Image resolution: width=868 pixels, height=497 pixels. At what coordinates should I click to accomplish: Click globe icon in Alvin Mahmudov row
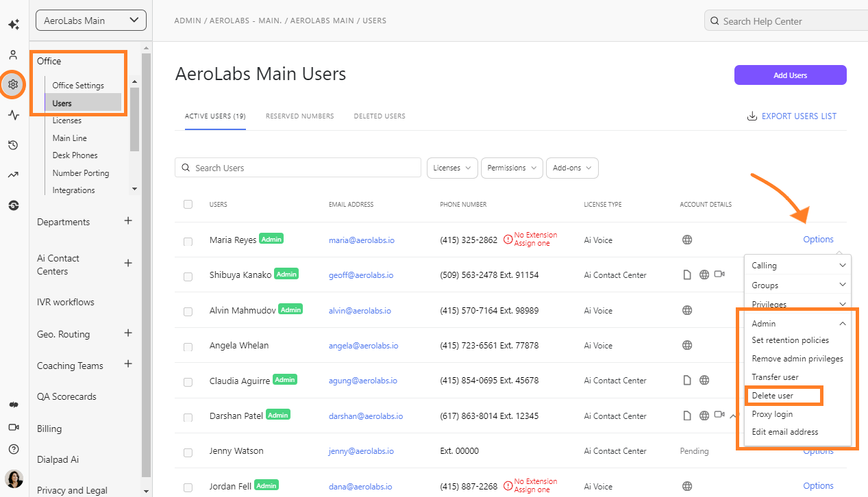pyautogui.click(x=687, y=310)
